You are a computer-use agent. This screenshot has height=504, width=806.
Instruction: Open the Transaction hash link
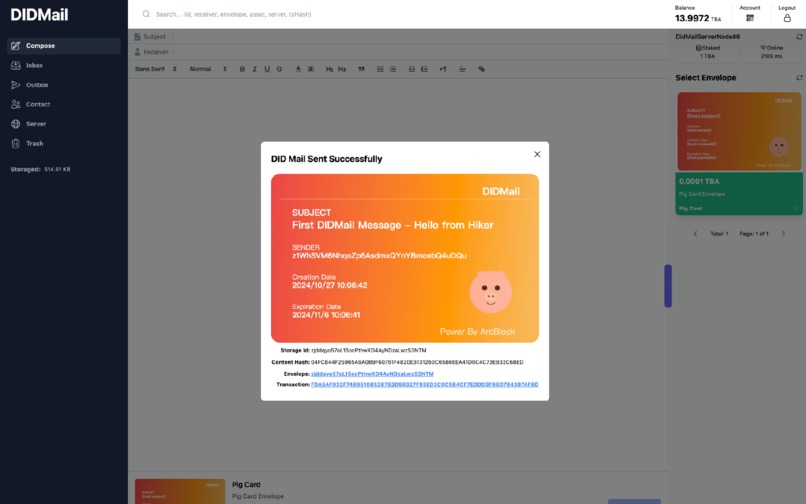tap(425, 384)
